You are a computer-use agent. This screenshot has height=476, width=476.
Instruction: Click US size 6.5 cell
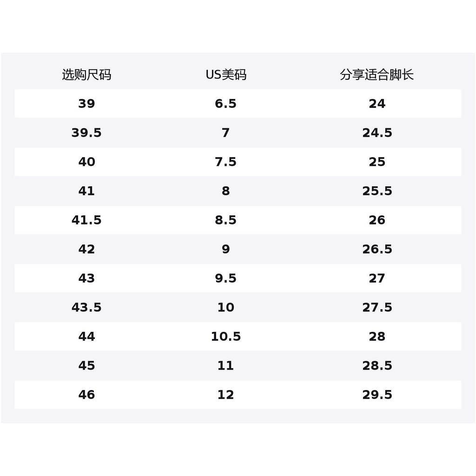coord(225,104)
